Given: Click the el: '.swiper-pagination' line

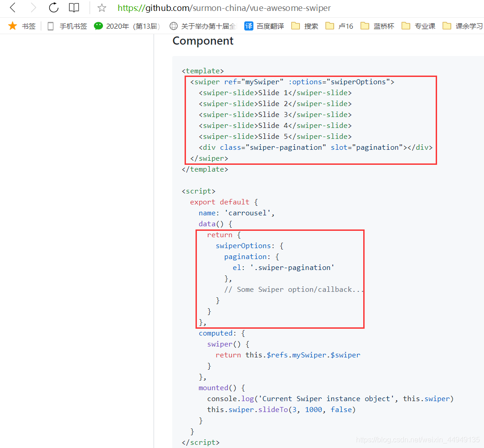Looking at the screenshot, I should [x=283, y=268].
